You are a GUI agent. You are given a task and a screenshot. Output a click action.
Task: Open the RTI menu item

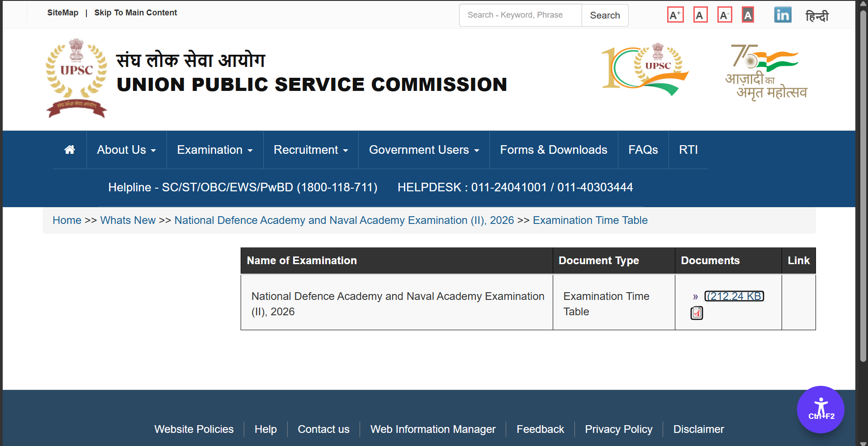(688, 150)
